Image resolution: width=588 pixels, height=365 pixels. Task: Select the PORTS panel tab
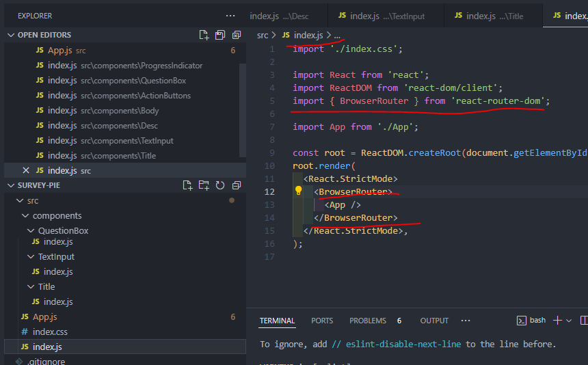pos(322,321)
